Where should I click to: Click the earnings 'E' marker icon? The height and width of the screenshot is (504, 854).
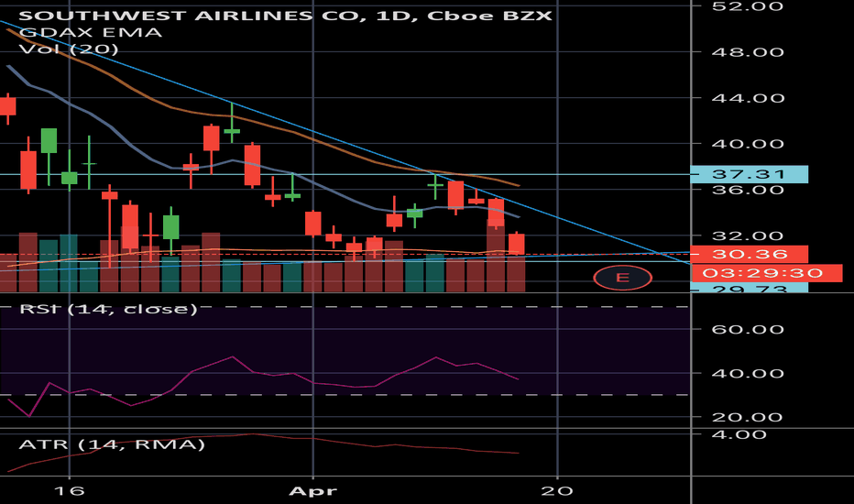pos(622,278)
